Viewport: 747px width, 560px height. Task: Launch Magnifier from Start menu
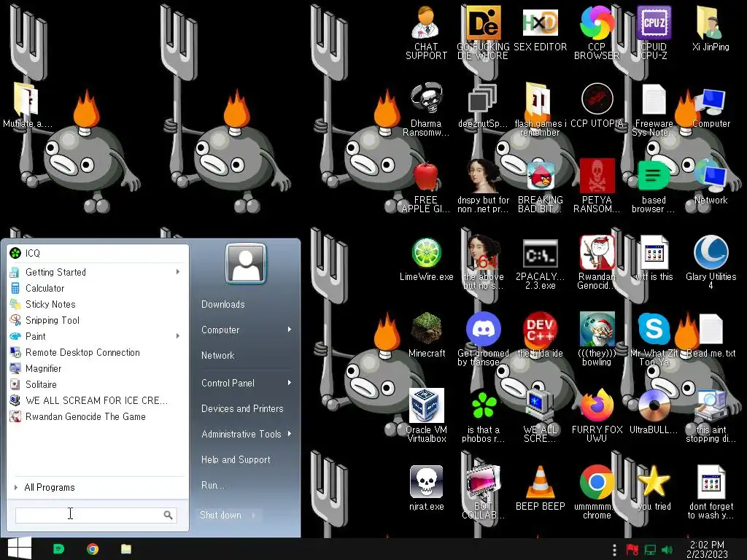click(x=98, y=368)
